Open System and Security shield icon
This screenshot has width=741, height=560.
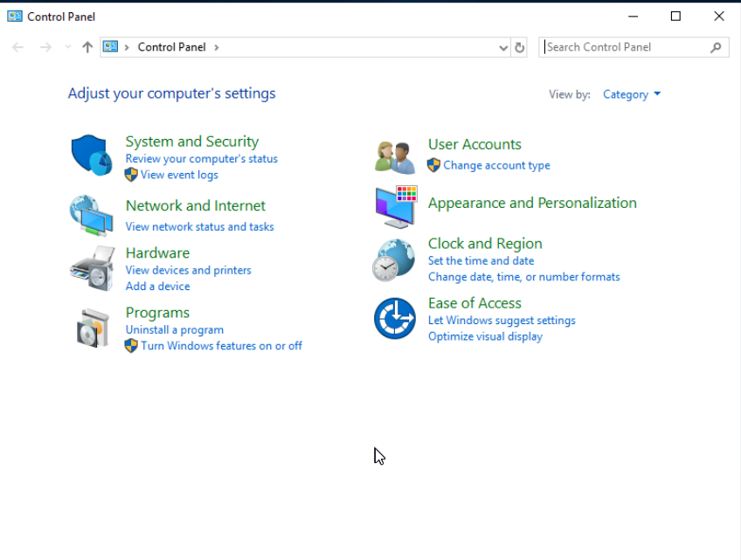tap(92, 155)
